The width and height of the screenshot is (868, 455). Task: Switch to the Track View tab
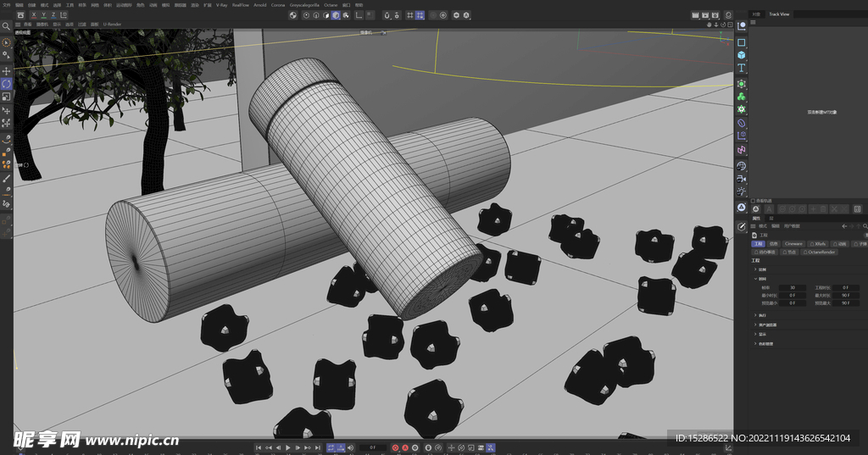[778, 14]
